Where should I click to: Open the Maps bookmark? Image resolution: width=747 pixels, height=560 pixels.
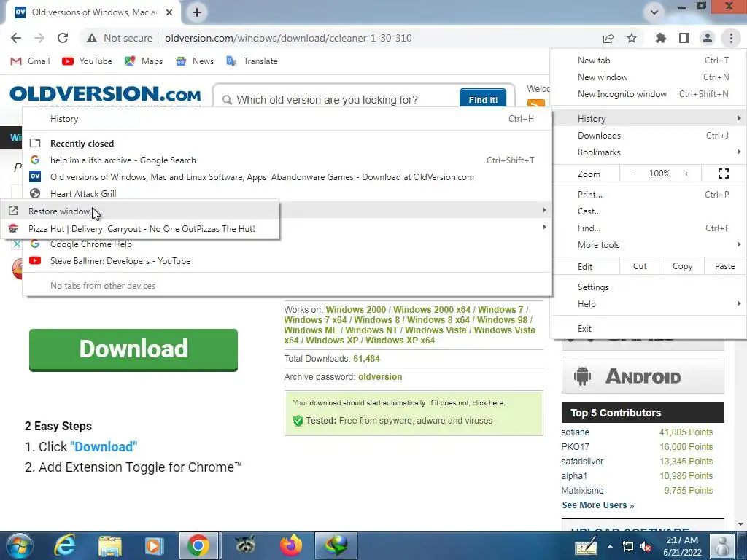[144, 61]
